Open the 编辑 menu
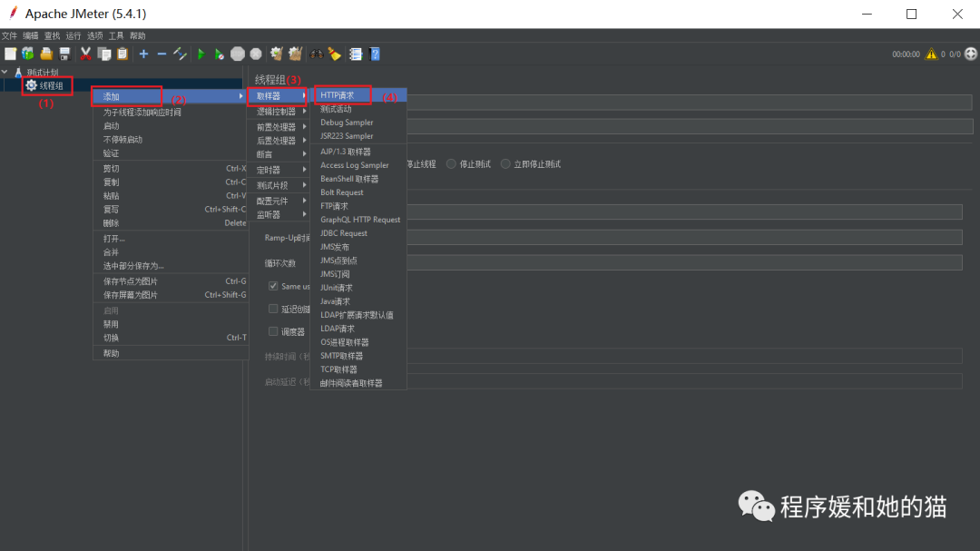This screenshot has height=551, width=980. pyautogui.click(x=31, y=35)
